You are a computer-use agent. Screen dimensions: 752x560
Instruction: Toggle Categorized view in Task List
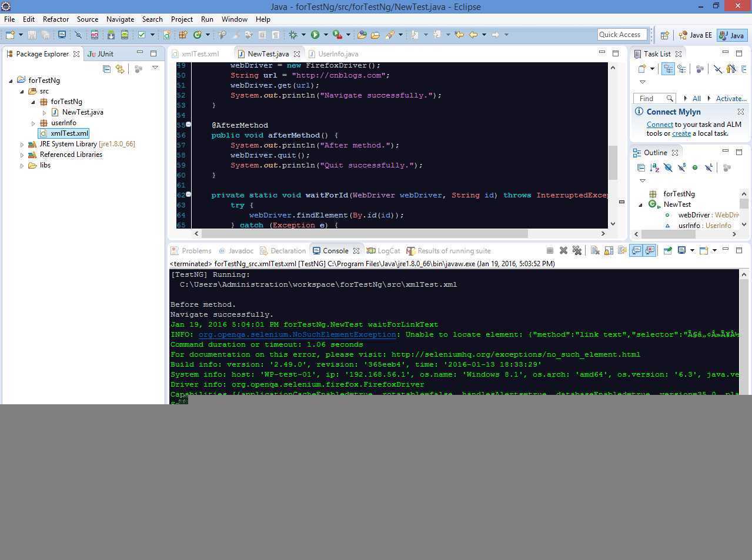[668, 69]
